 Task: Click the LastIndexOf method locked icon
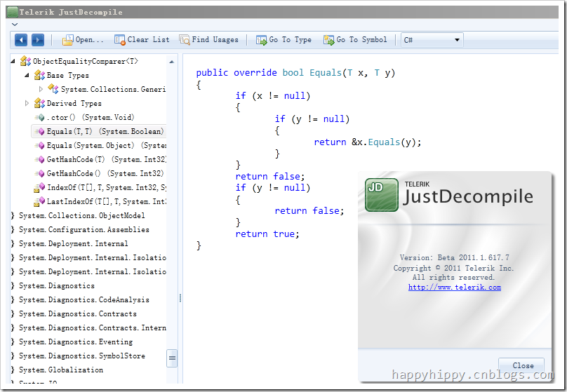39,201
